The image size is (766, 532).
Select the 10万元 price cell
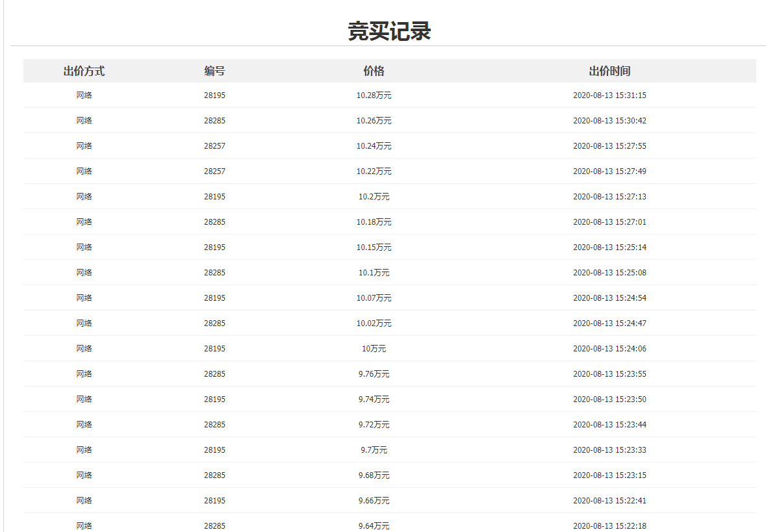pyautogui.click(x=374, y=349)
